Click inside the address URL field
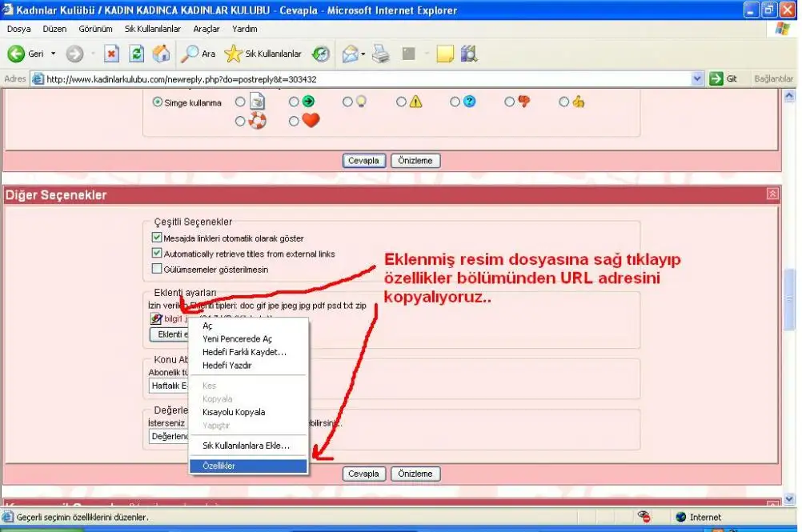The height and width of the screenshot is (532, 802). pos(360,79)
